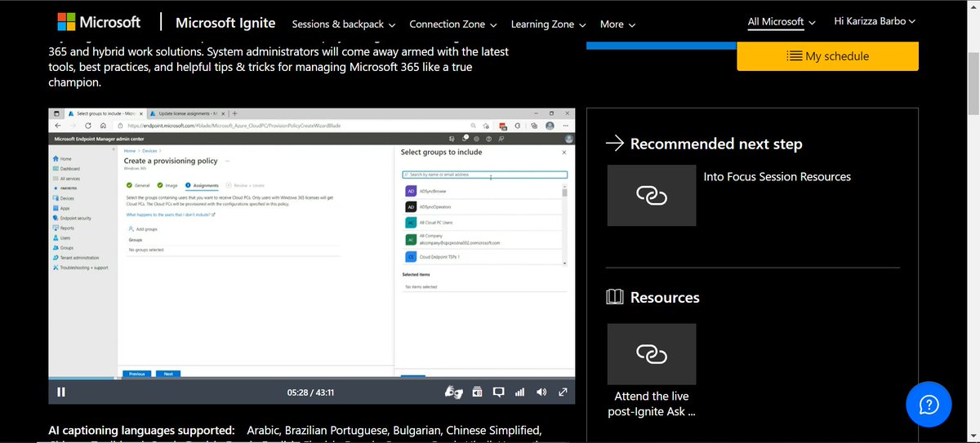
Task: Click the 05:28 / 43:11 time display
Action: point(310,392)
